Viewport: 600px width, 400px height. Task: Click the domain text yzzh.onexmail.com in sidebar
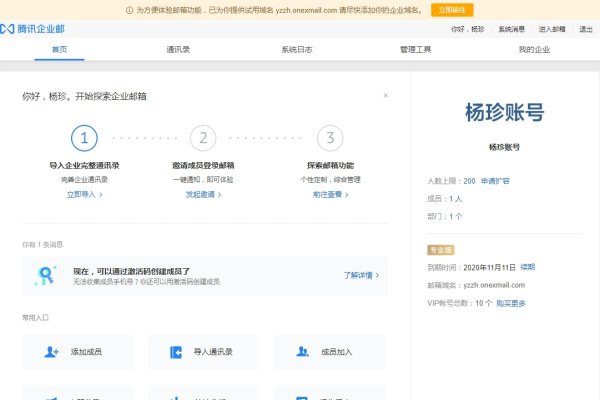494,285
